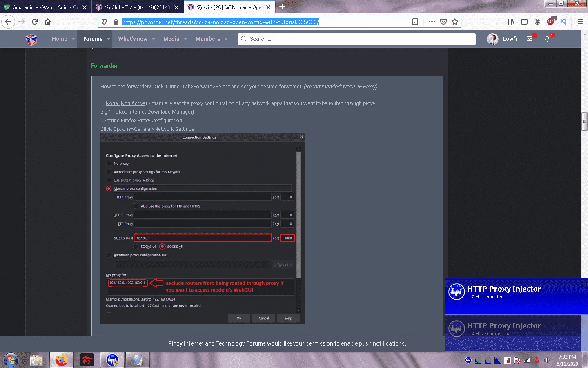Show the Firefox sidebars

(524, 22)
